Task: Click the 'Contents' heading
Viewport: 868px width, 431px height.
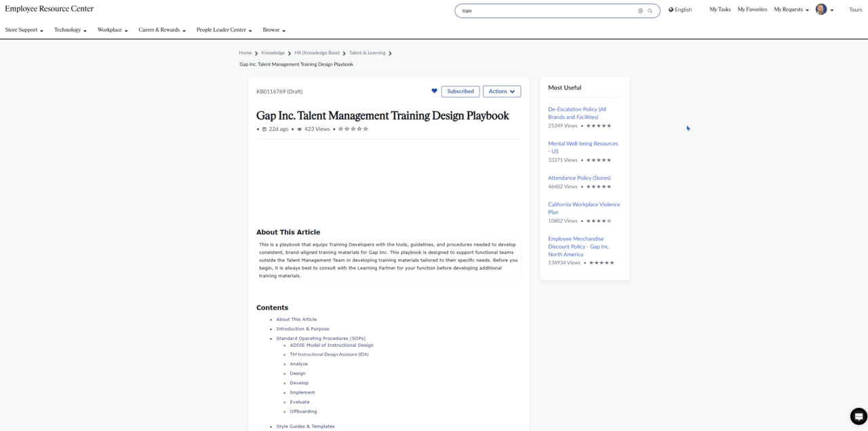Action: pyautogui.click(x=273, y=307)
